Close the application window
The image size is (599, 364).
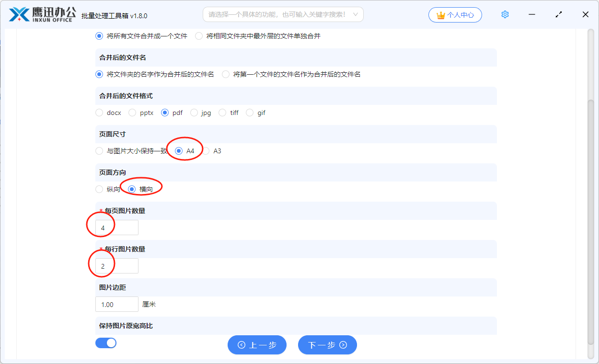coord(586,14)
